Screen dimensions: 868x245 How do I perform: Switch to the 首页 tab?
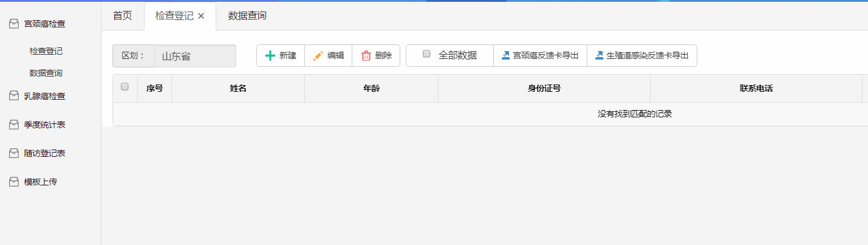point(122,16)
